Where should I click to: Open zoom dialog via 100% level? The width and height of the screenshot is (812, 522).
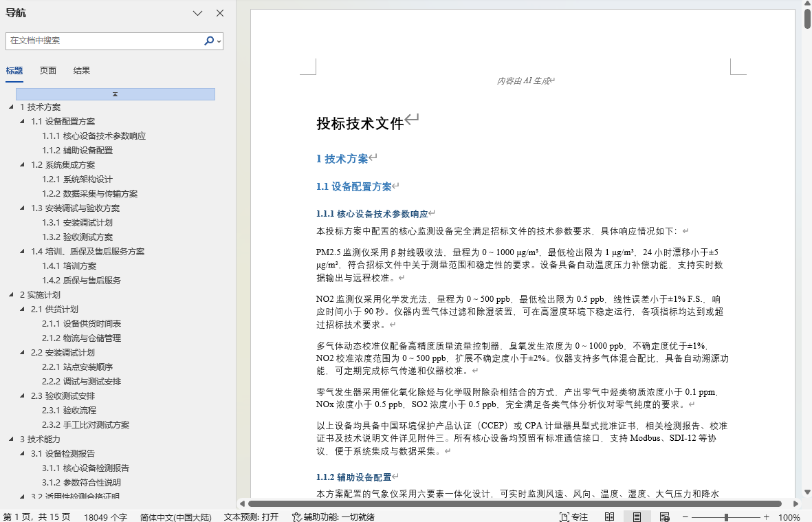[x=789, y=516]
